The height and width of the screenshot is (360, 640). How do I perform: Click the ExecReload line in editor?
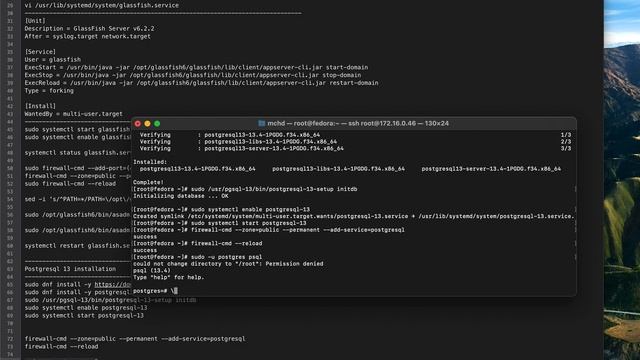point(201,83)
